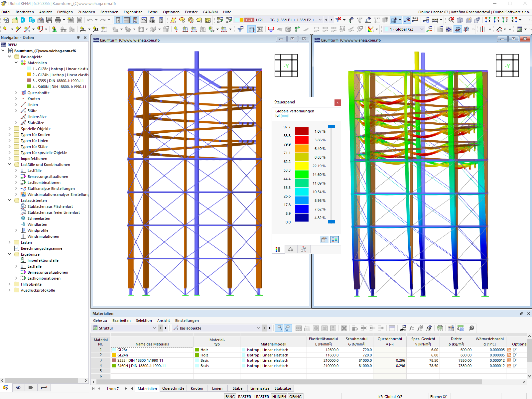
Task: Open the rendering cube icon in the toolbar
Action: (459, 20)
